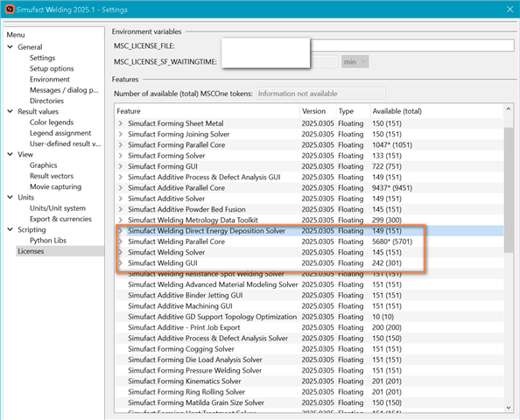Expand Simufact Welding Metrology Data Toolkit row
Screen dimensions: 520x420
click(x=121, y=220)
